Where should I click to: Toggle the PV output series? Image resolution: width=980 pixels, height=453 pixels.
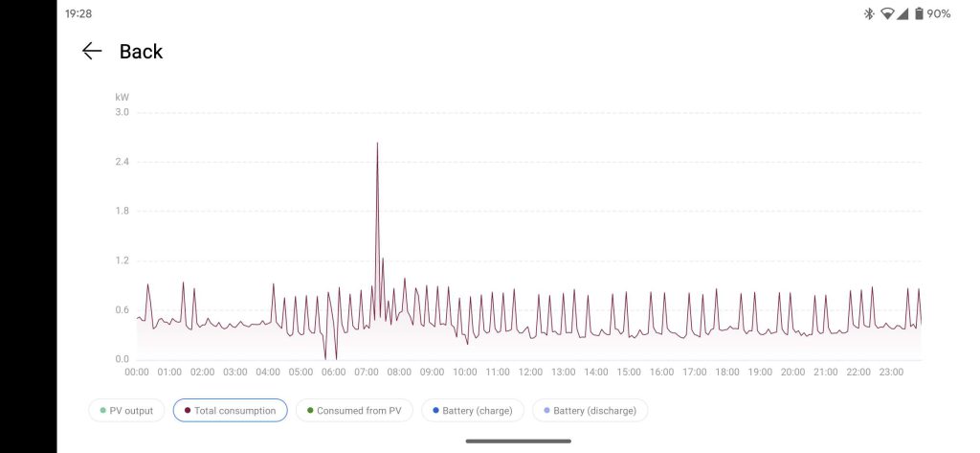126,411
